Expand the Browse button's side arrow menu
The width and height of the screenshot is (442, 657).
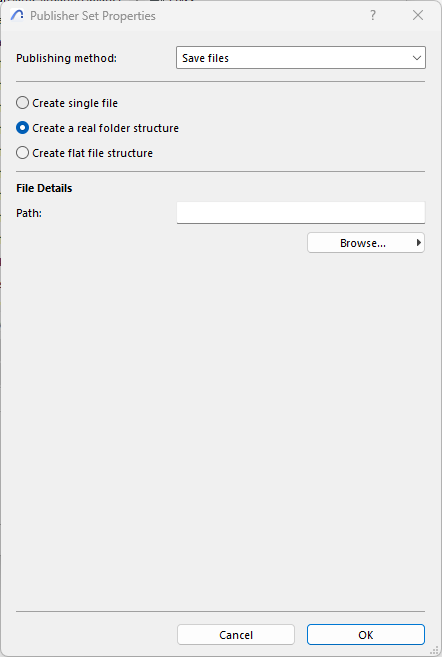click(x=418, y=243)
